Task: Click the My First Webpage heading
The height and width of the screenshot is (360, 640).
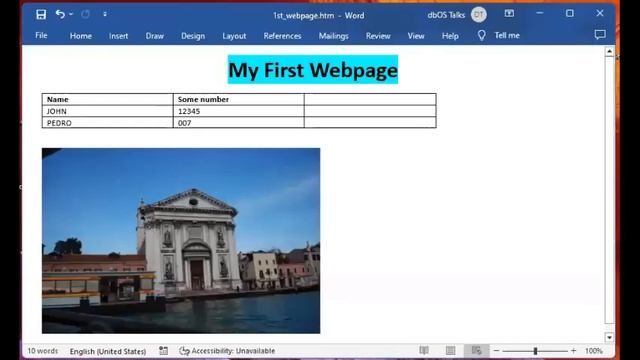Action: tap(313, 70)
